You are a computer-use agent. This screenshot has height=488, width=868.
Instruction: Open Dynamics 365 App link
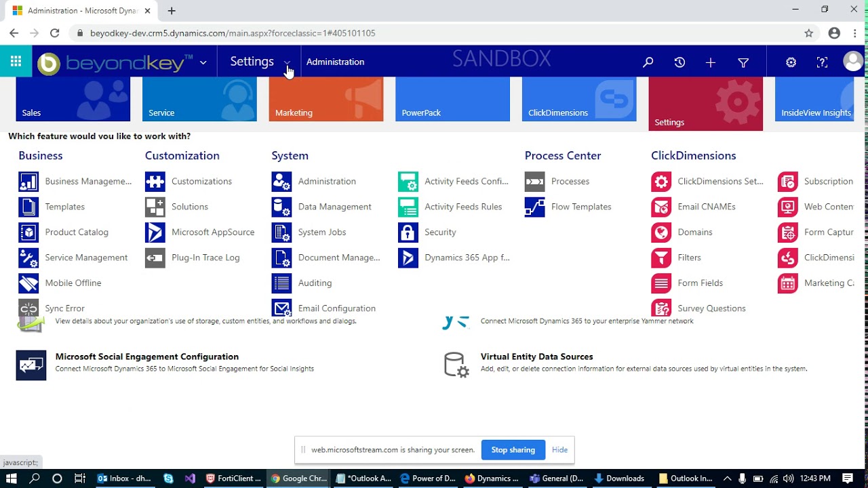pyautogui.click(x=467, y=258)
